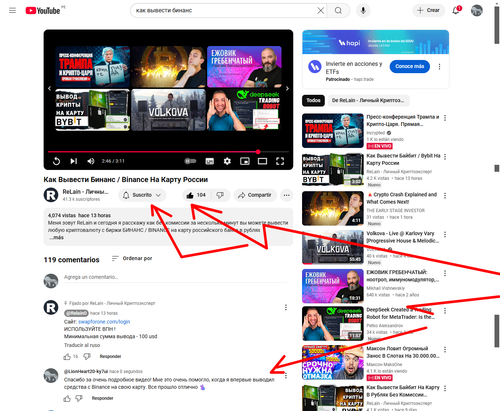Expand Suscrito notification dropdown
The image size is (500, 411).
tap(142, 195)
